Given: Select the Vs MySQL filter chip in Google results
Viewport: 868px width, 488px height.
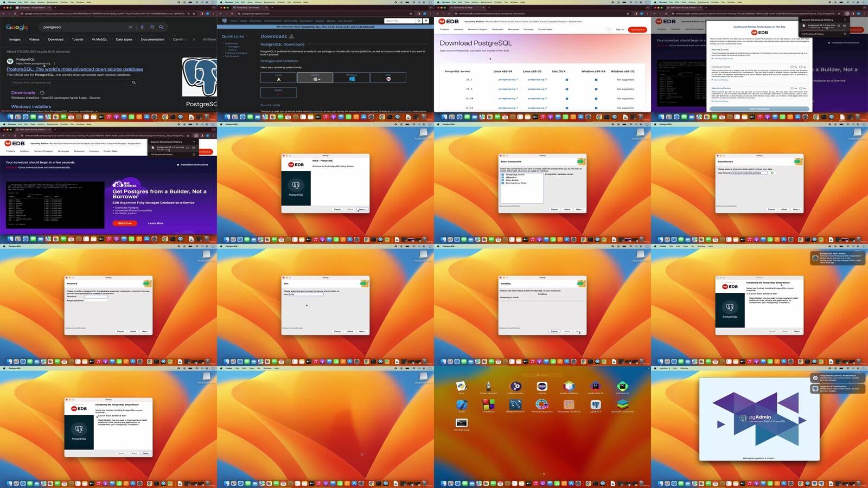Looking at the screenshot, I should (x=99, y=39).
